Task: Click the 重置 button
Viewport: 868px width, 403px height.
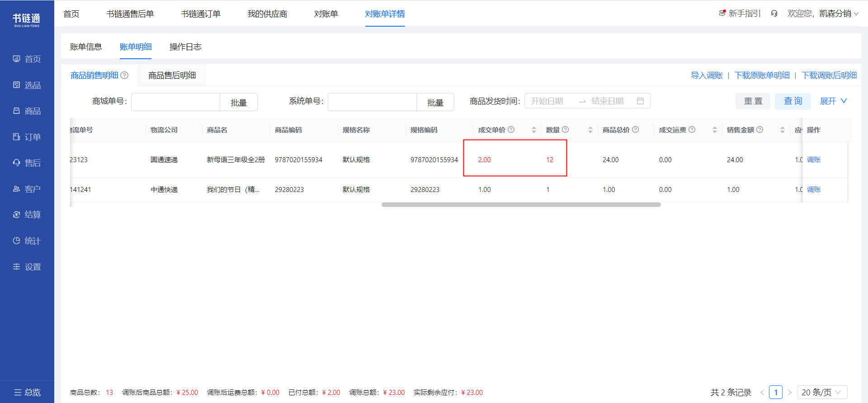Action: click(753, 101)
